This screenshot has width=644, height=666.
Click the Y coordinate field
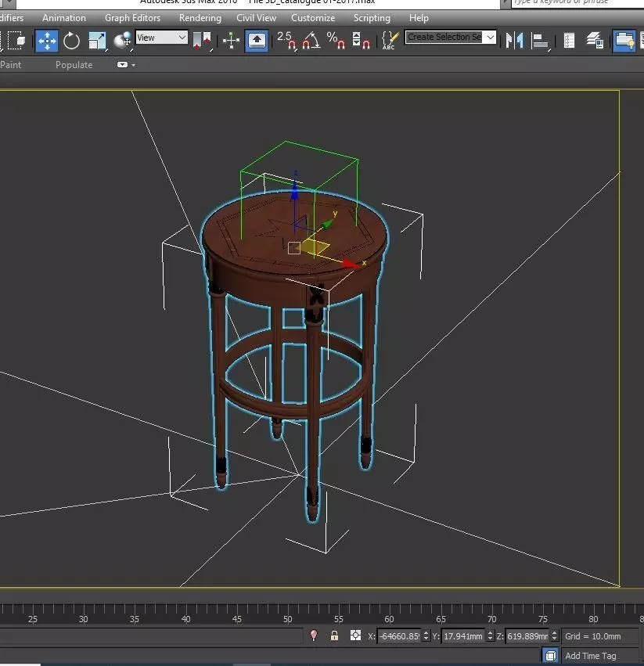point(463,635)
